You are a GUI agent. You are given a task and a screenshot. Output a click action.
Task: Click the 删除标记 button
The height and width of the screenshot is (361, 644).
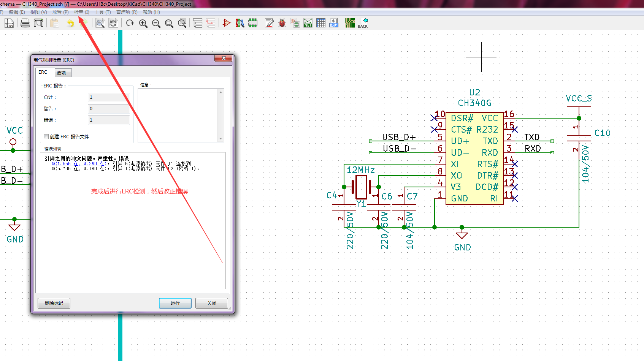pos(54,303)
